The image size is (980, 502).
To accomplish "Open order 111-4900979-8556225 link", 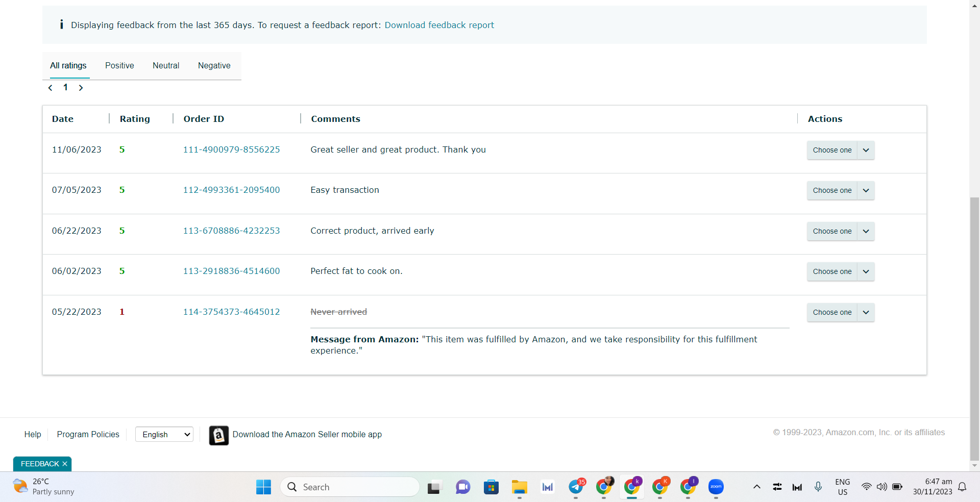I will [x=232, y=149].
